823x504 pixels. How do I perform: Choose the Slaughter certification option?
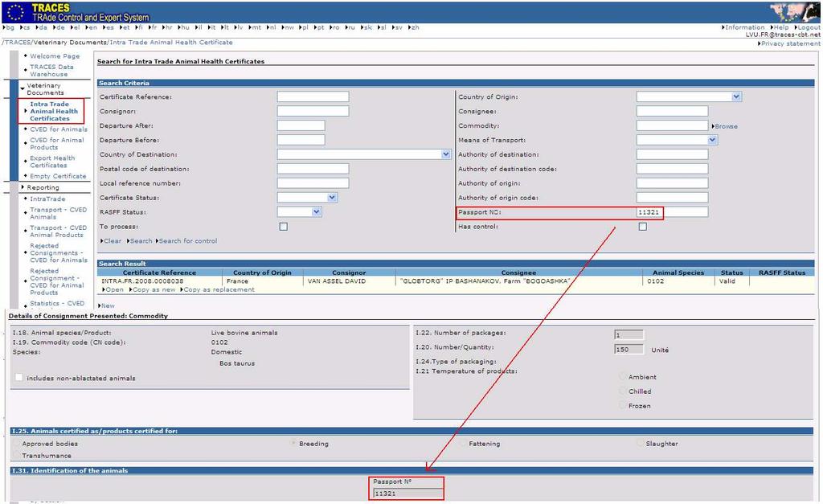coord(640,444)
